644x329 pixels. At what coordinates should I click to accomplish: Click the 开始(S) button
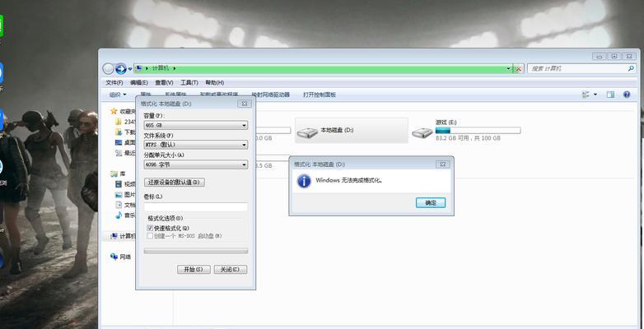[194, 270]
